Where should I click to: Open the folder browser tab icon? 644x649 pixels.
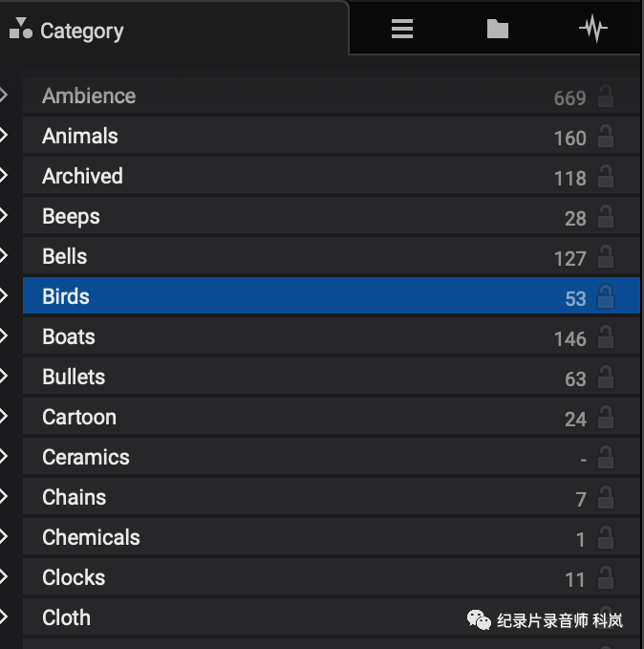tap(498, 29)
